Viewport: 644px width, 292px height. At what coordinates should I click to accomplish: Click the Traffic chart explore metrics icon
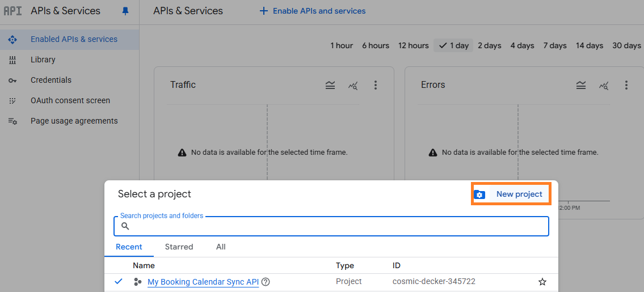[x=353, y=85]
